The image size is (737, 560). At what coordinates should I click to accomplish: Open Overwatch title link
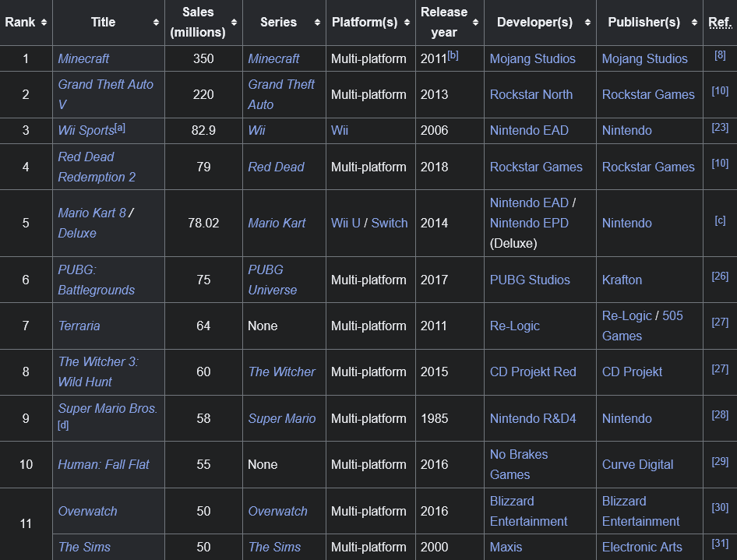[87, 511]
